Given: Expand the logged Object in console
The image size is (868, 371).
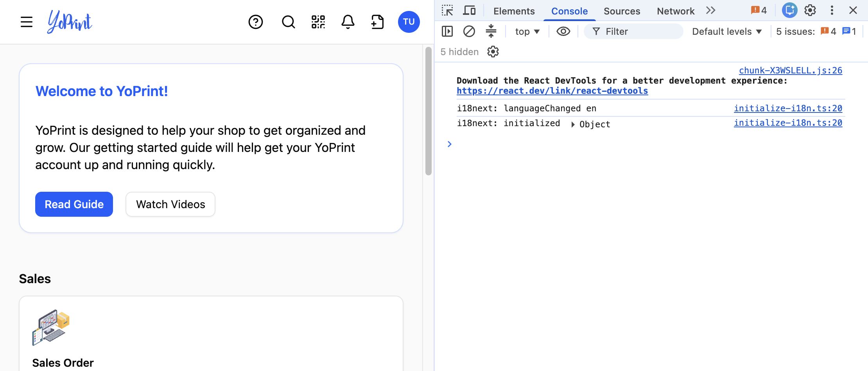Looking at the screenshot, I should (573, 125).
